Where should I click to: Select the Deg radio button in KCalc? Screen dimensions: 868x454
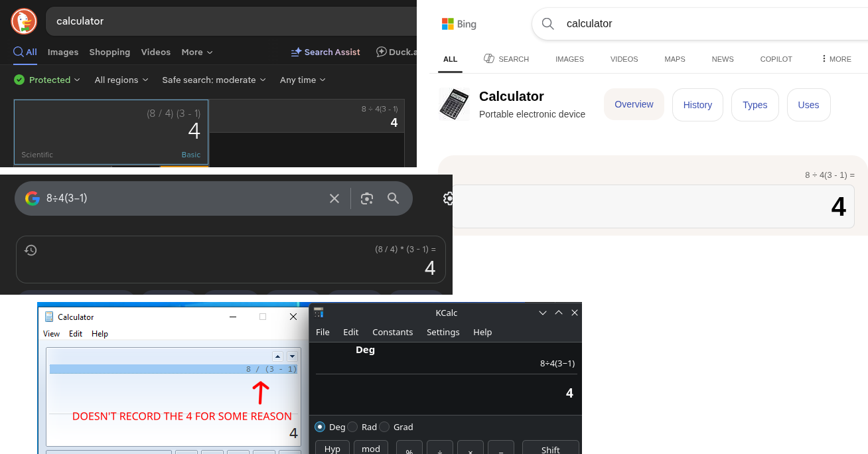pyautogui.click(x=320, y=427)
